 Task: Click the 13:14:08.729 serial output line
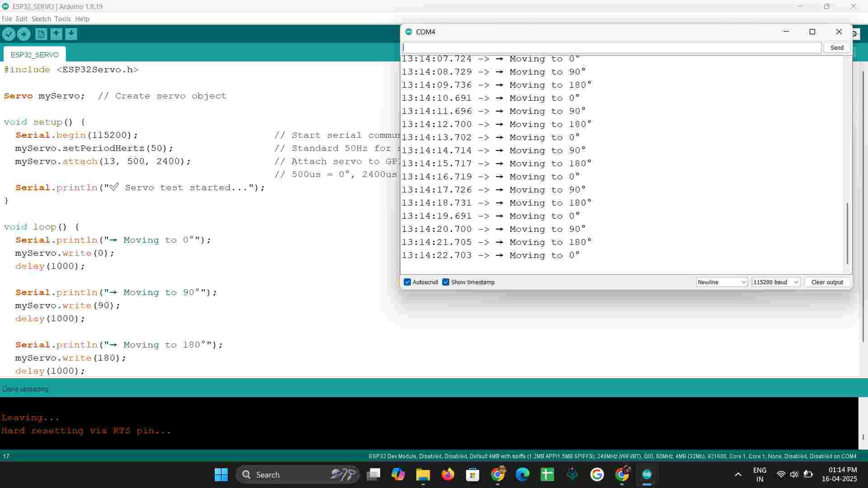point(494,72)
